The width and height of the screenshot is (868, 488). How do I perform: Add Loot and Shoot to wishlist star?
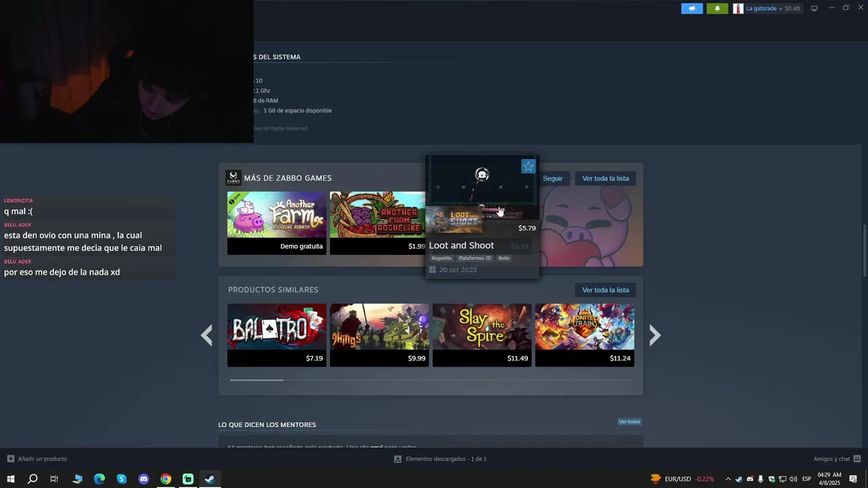click(528, 166)
